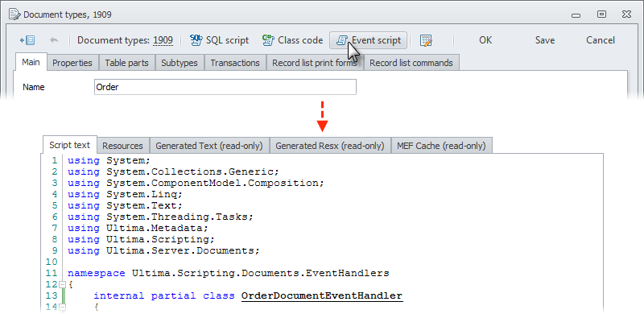Open the Record list commands tab
Screen dimensions: 644x314
pyautogui.click(x=411, y=63)
